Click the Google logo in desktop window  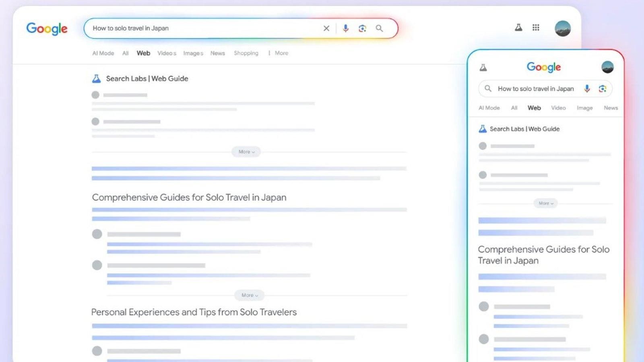pyautogui.click(x=47, y=29)
